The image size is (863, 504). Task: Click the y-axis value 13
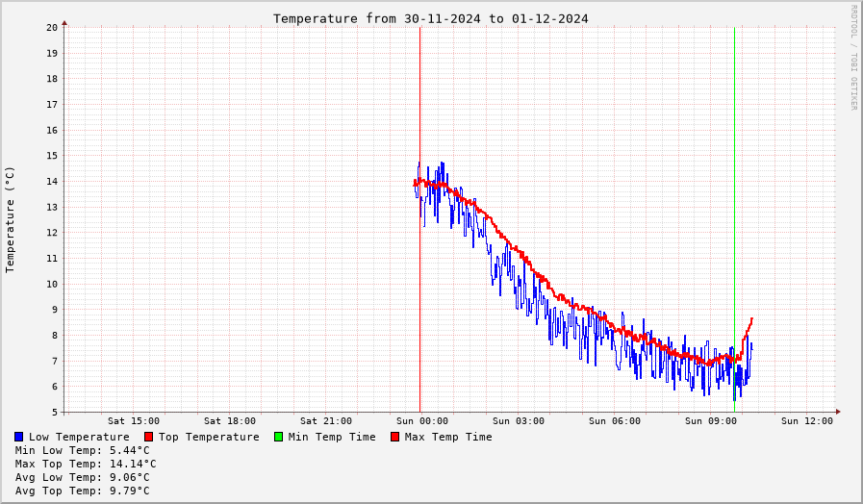[x=52, y=208]
